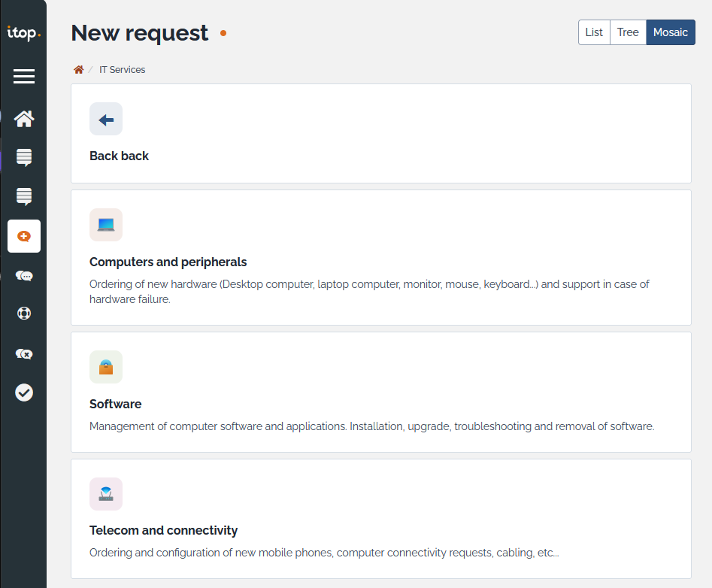Open the double chat bubbles sidebar icon

point(24,276)
